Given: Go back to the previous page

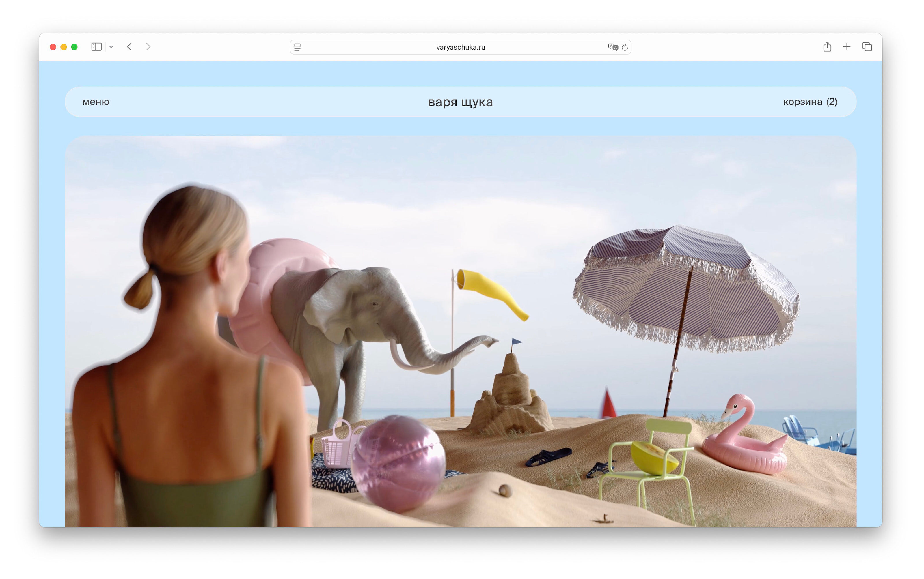Looking at the screenshot, I should click(130, 47).
